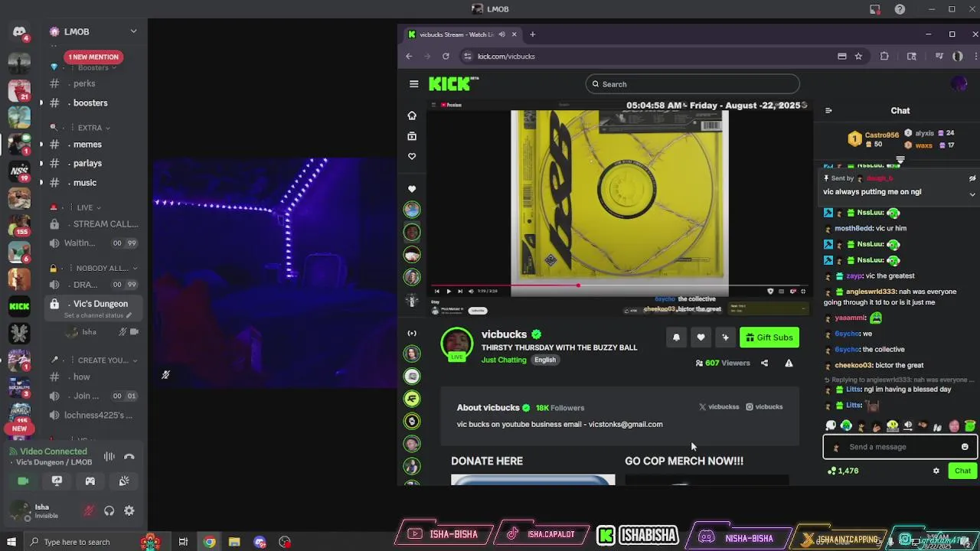Open the how text channel
The width and height of the screenshot is (980, 551).
82,377
